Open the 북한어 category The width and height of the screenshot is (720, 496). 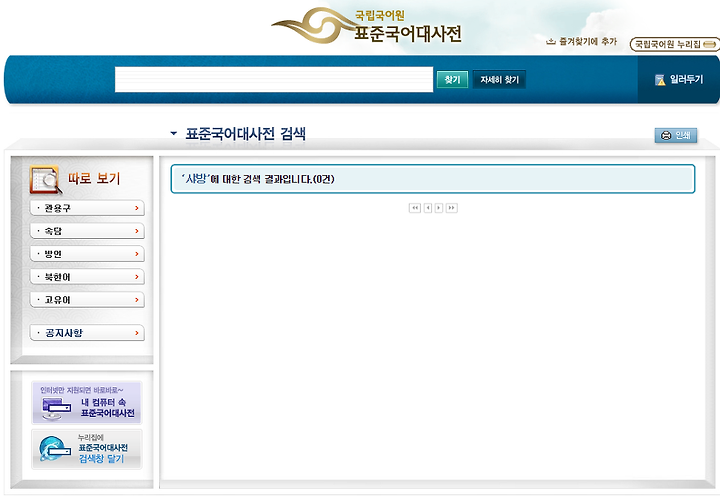click(87, 277)
